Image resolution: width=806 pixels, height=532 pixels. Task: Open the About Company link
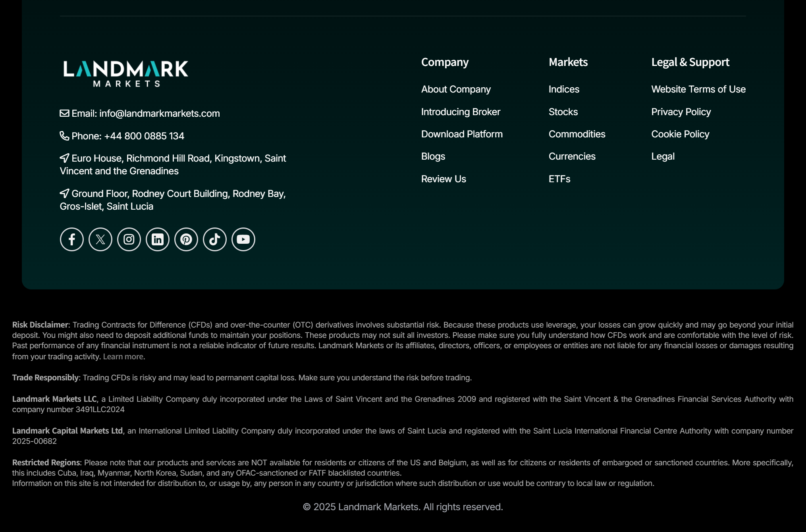pos(456,89)
